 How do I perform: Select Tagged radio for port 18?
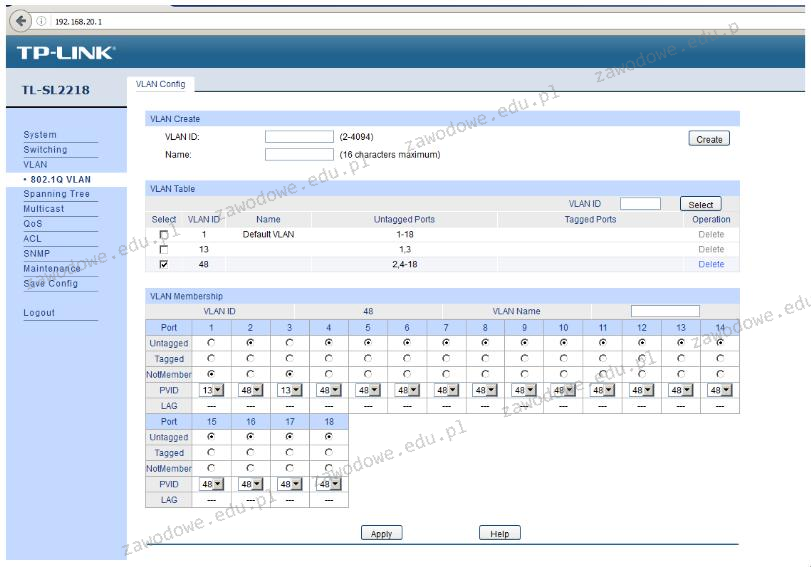(329, 452)
